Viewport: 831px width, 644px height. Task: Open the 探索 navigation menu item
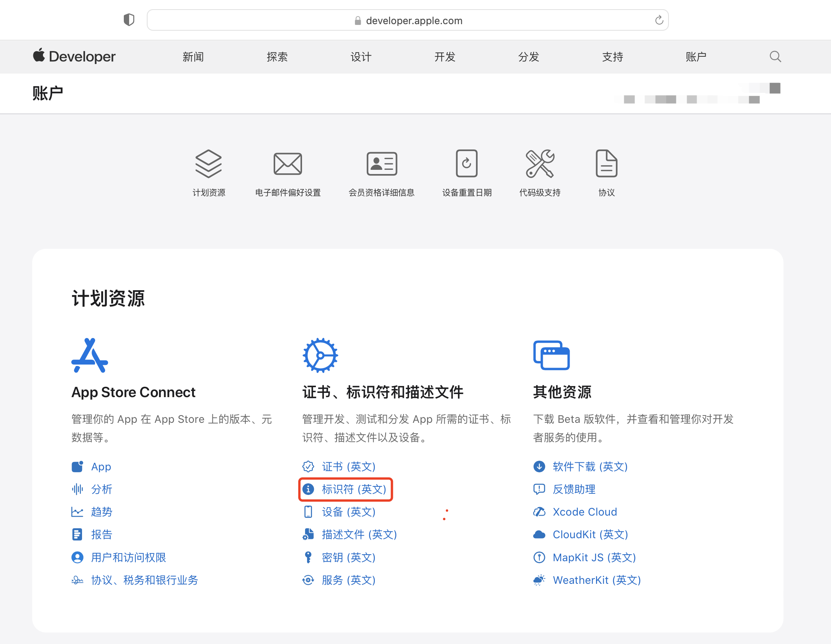277,57
